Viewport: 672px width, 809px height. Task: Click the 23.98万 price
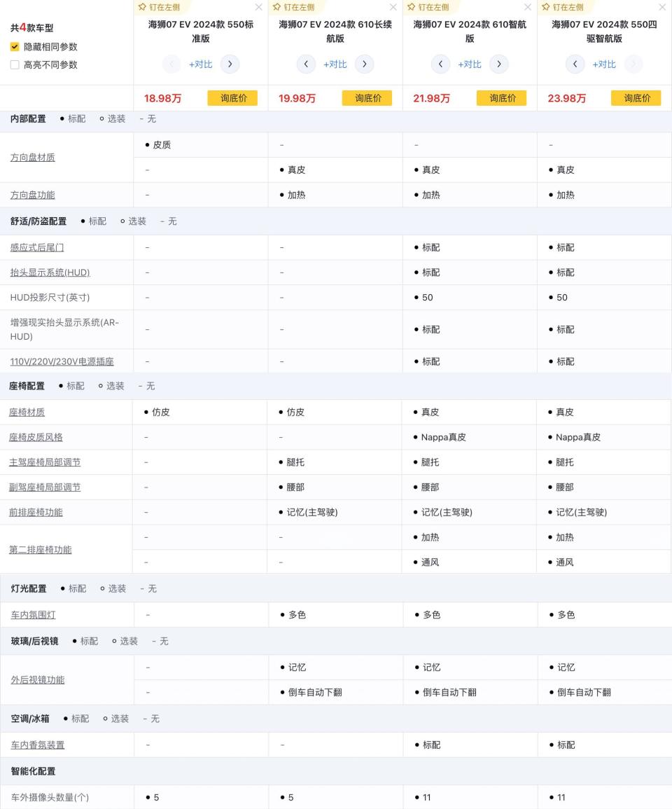coord(567,98)
